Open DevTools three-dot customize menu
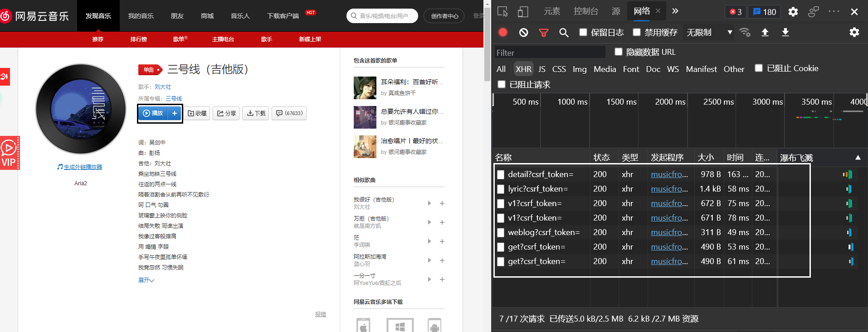 click(834, 11)
